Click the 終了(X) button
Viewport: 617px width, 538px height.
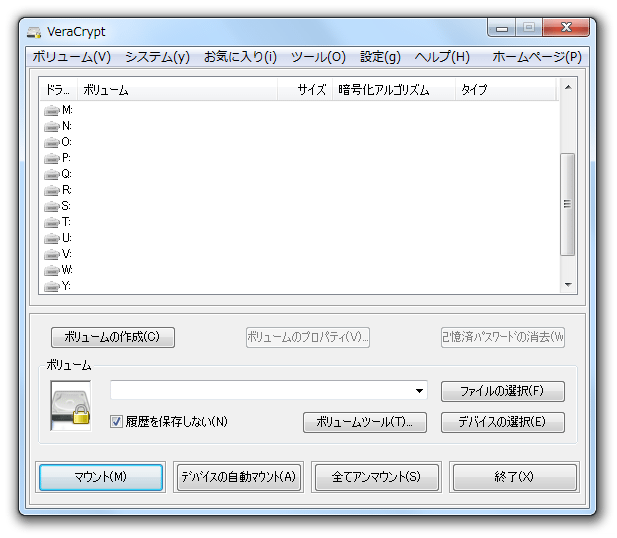tap(515, 477)
